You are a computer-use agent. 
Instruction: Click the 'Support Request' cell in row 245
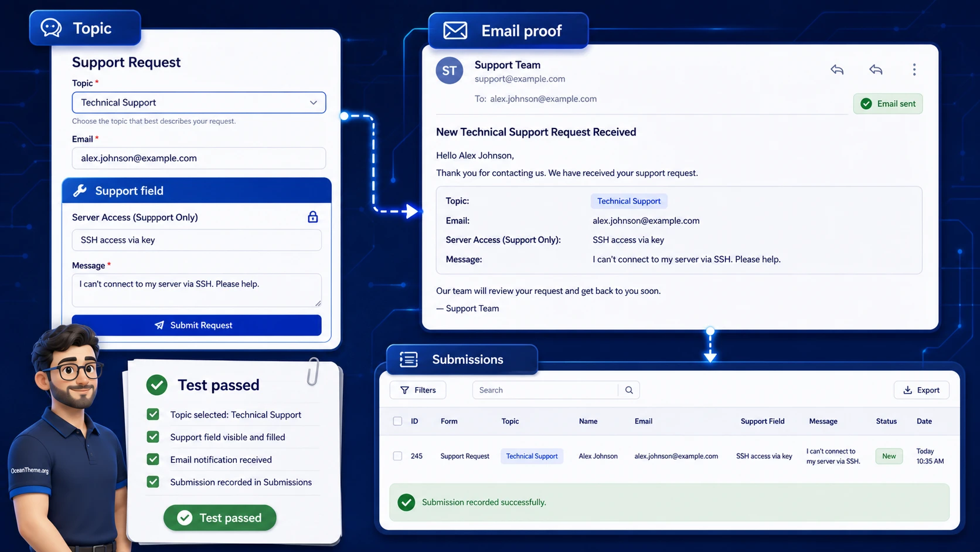(x=465, y=456)
